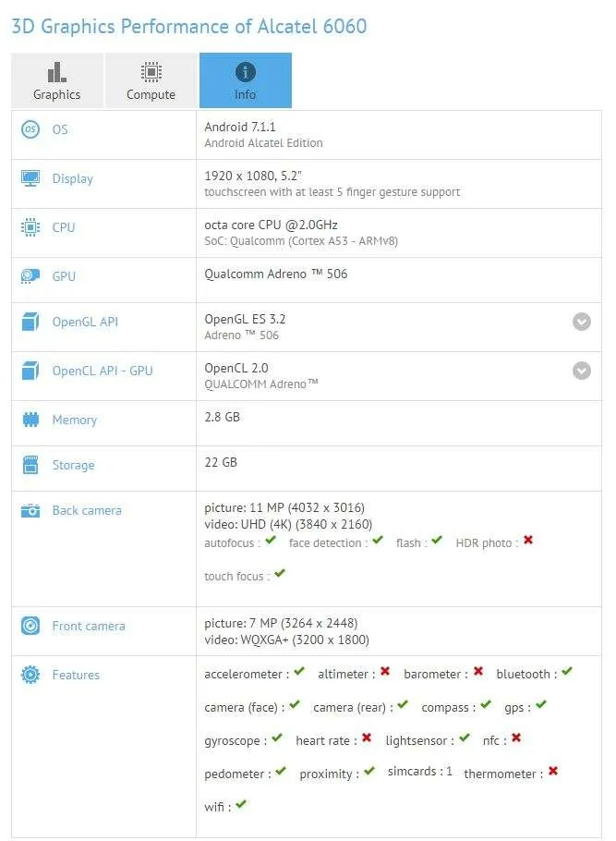Click the OpenCL API - GPU label
The height and width of the screenshot is (841, 616).
[103, 371]
